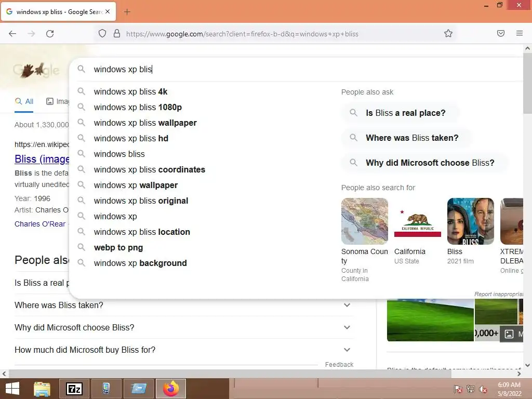Image resolution: width=532 pixels, height=399 pixels.
Task: Open the California flag thumbnail
Action: [418, 221]
